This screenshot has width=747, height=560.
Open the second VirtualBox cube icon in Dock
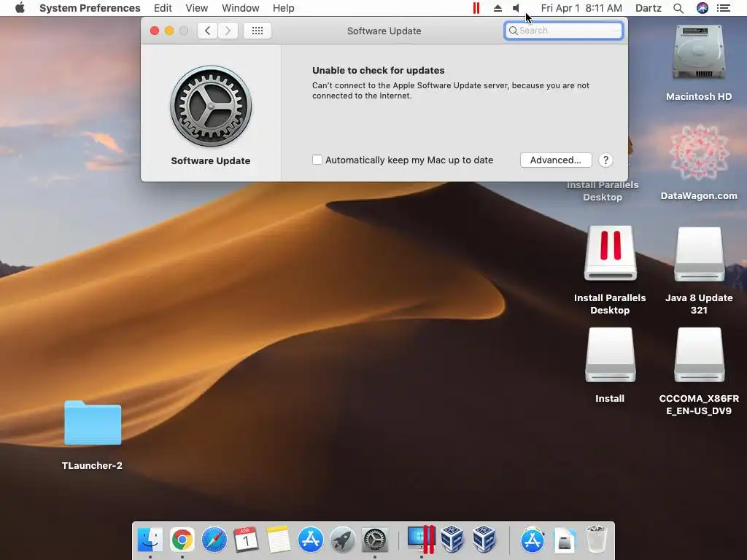[484, 540]
